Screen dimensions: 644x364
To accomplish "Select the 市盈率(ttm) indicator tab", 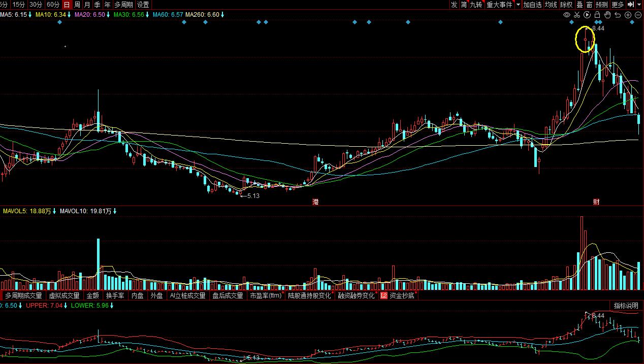I will 266,295.
